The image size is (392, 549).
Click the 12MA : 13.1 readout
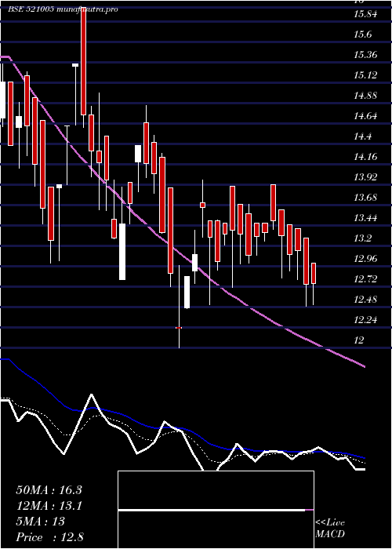click(x=49, y=506)
